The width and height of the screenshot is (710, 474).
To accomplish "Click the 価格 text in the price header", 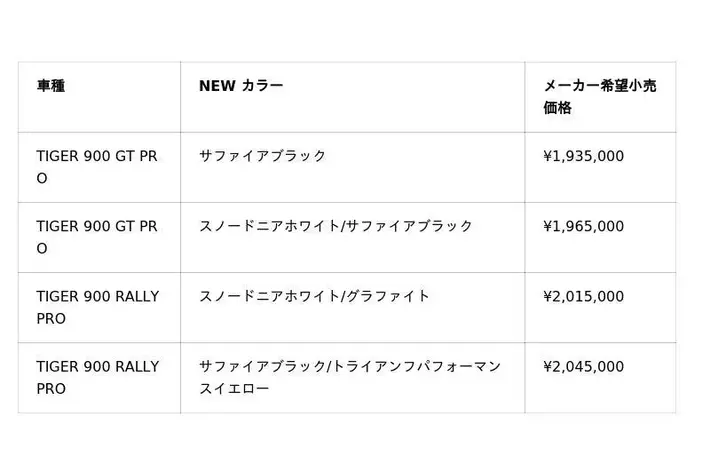I will (x=557, y=108).
